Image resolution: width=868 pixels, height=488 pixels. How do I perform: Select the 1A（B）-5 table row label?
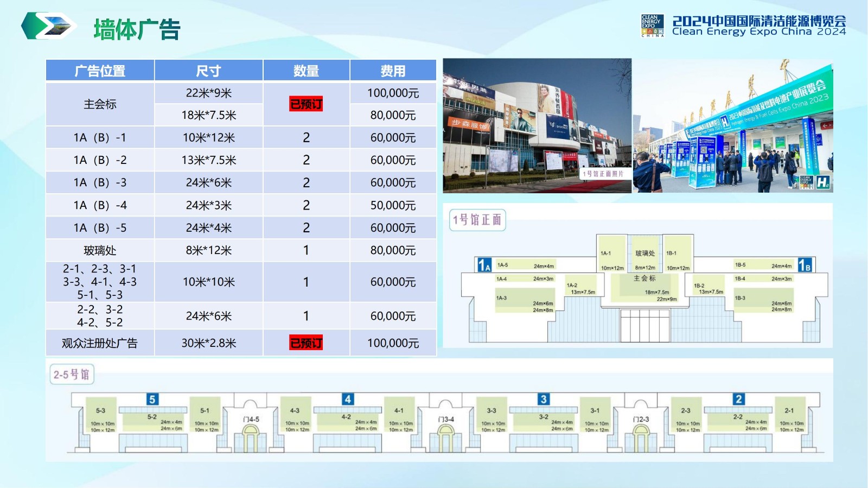click(x=100, y=227)
